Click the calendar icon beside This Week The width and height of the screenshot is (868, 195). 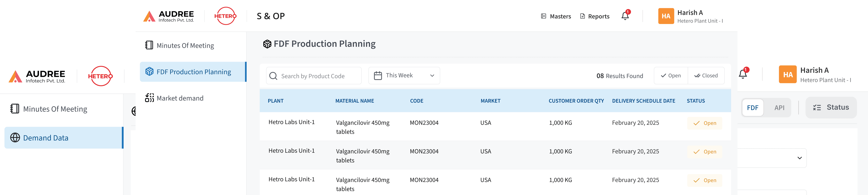click(x=378, y=76)
